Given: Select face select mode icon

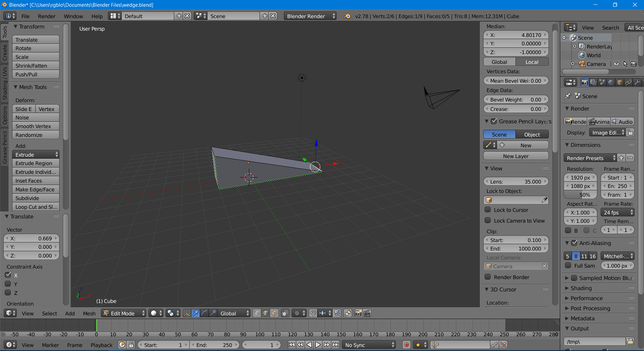Looking at the screenshot, I should (274, 313).
